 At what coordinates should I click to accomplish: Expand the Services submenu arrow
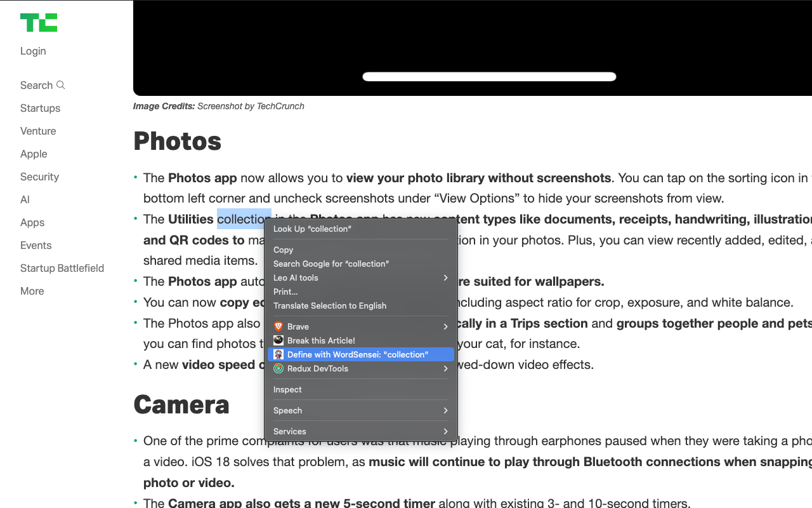pyautogui.click(x=446, y=431)
